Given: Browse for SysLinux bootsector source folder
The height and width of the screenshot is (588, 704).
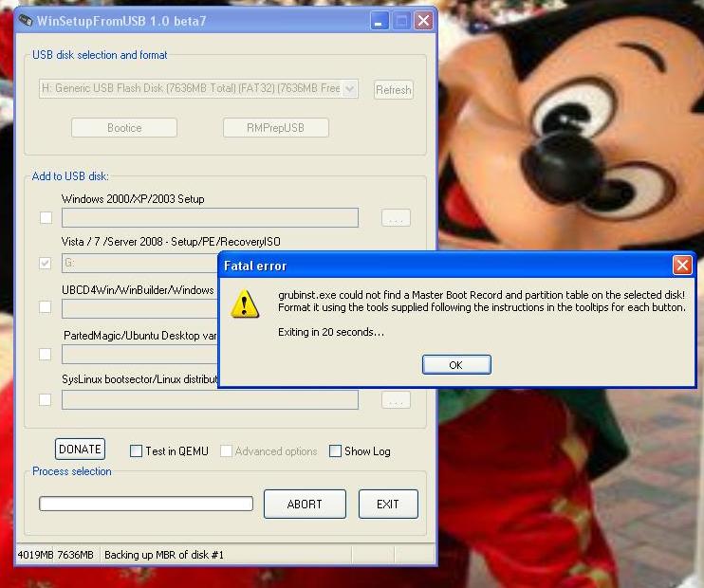Looking at the screenshot, I should click(396, 400).
